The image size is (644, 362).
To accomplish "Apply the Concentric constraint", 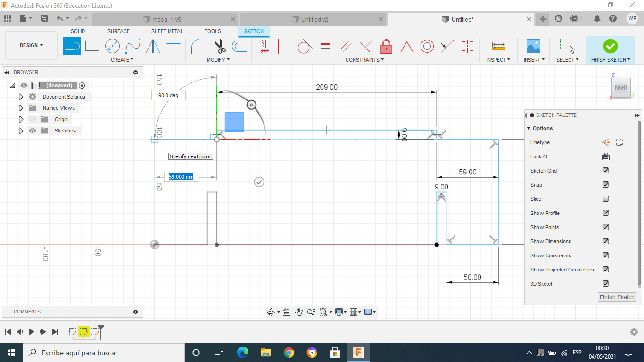I will (x=427, y=46).
